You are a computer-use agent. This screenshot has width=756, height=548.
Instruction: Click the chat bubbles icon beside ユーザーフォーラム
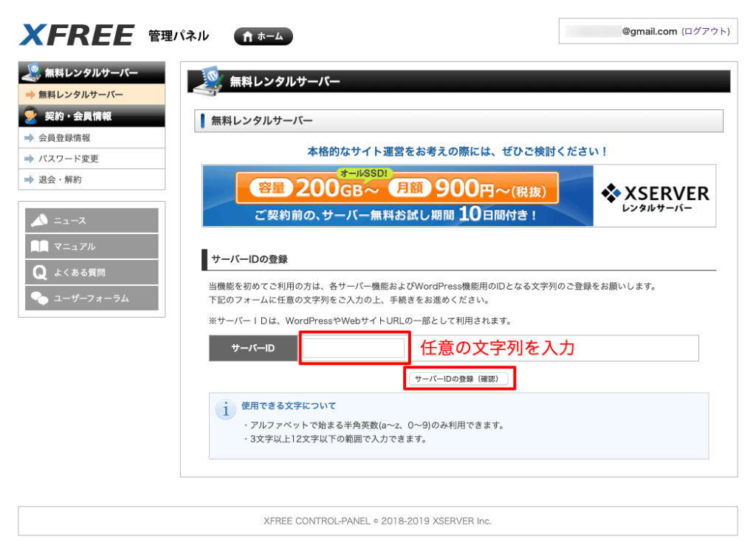tap(40, 298)
